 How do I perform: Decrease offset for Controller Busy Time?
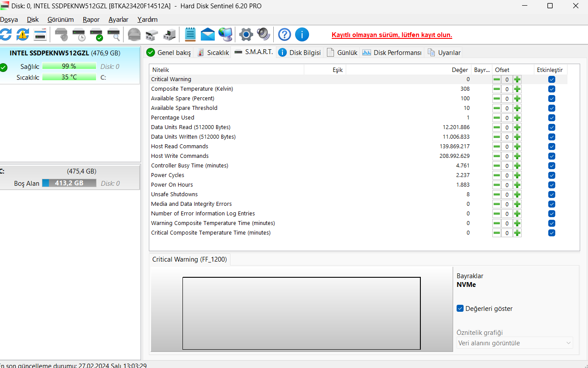(497, 166)
